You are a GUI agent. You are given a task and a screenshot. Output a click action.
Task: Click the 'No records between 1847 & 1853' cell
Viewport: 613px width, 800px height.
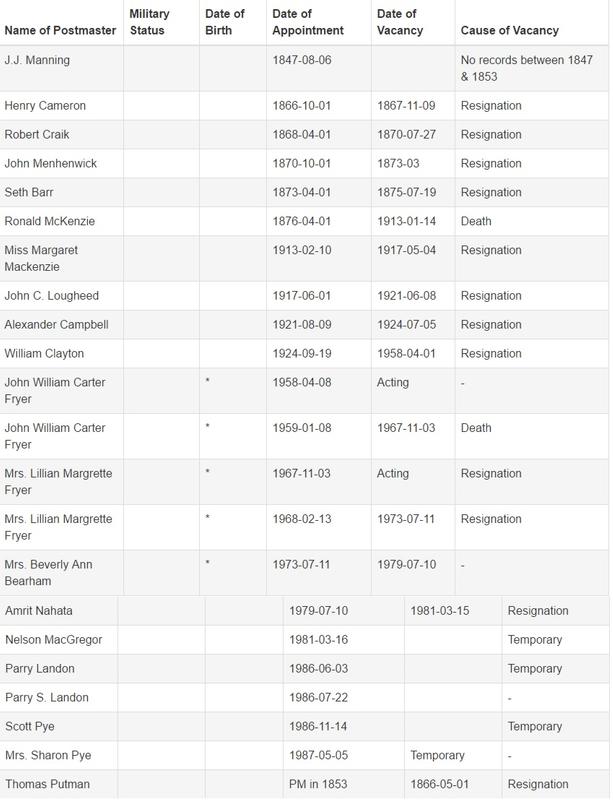pos(528,69)
